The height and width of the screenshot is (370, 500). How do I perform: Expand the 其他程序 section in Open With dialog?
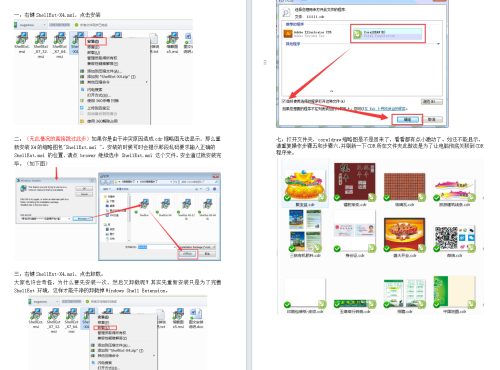[438, 44]
